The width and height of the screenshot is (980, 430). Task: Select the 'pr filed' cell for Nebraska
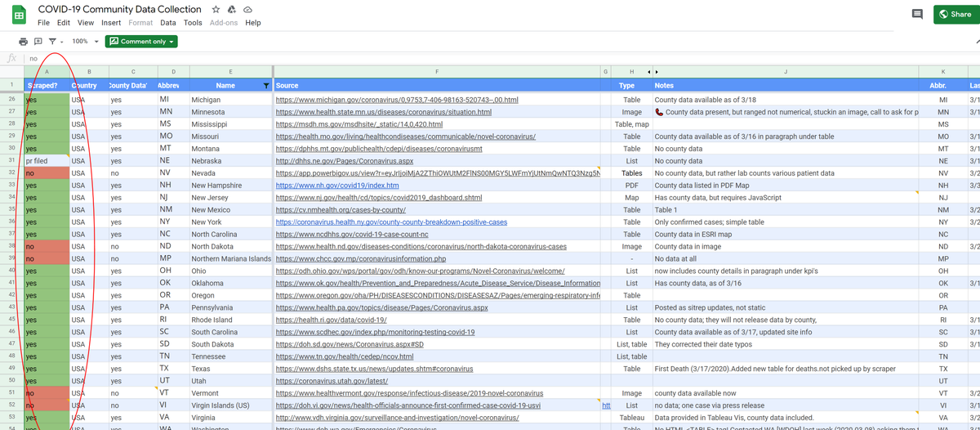(x=47, y=161)
